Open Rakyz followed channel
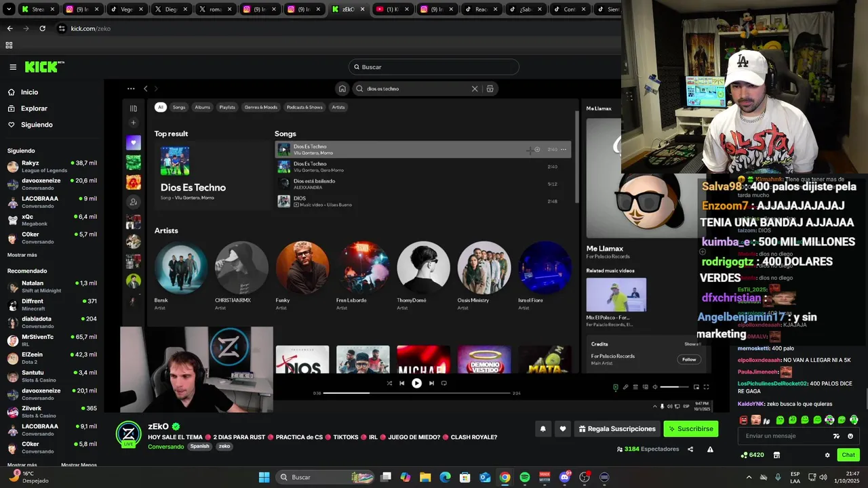 click(52, 167)
